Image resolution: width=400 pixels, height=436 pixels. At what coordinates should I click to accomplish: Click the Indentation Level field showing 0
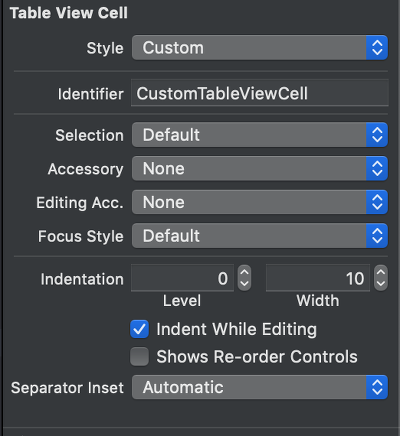click(x=182, y=278)
